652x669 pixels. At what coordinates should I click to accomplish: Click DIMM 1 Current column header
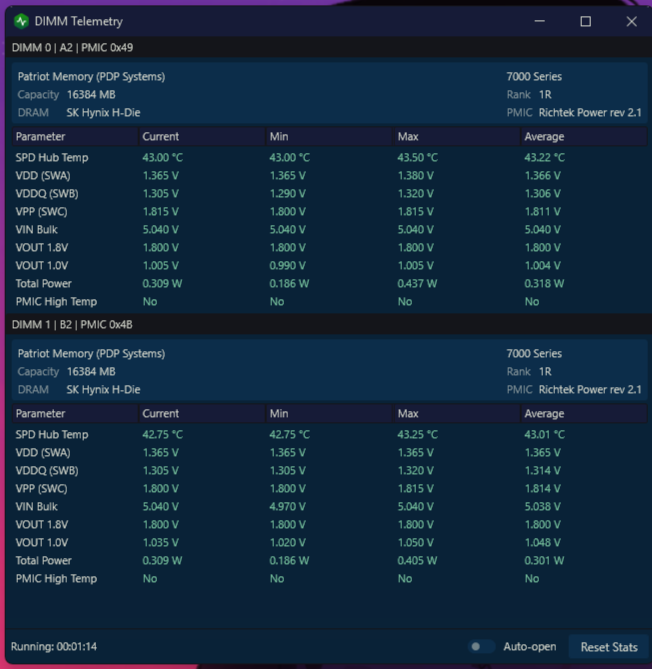point(202,413)
